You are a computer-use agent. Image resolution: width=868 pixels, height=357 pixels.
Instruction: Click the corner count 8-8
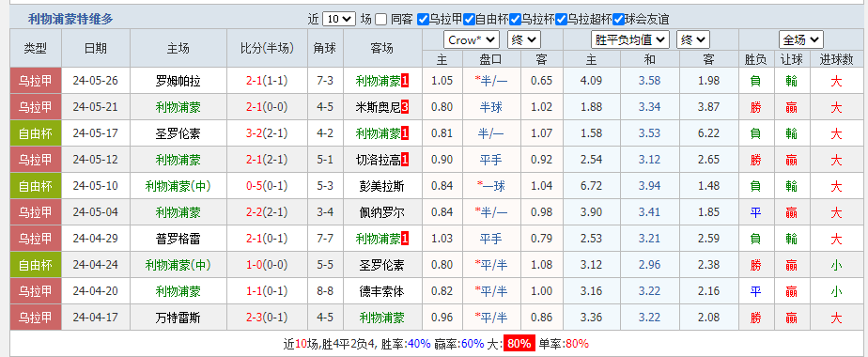[x=325, y=291]
